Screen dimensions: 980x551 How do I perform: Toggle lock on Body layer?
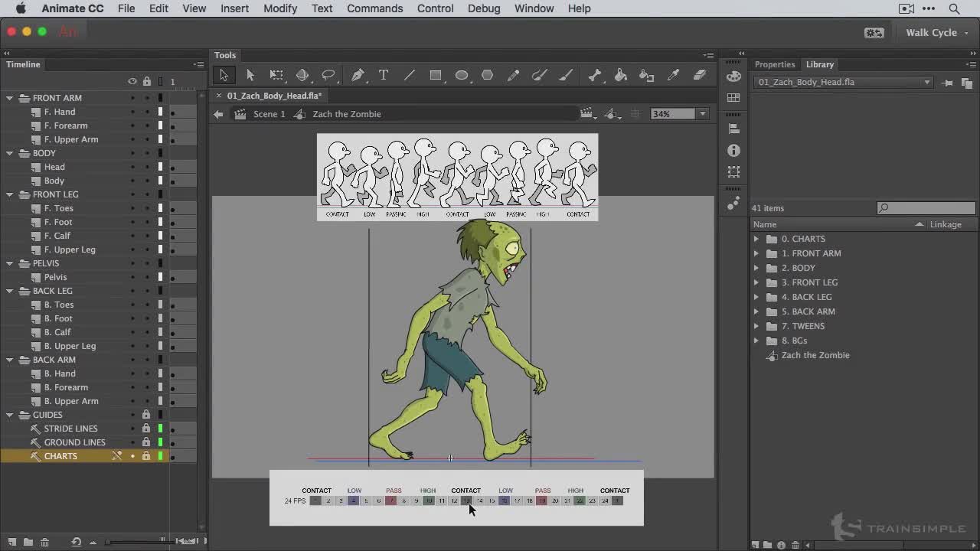coord(146,181)
